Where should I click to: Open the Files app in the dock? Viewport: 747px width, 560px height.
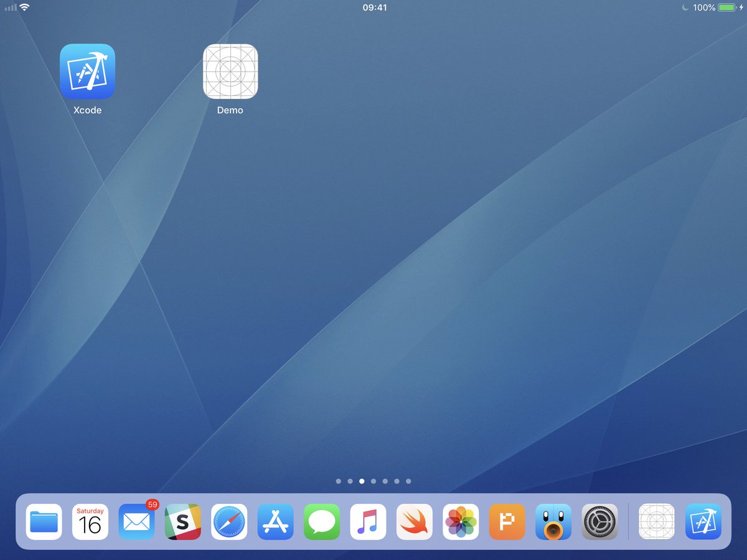pyautogui.click(x=44, y=521)
